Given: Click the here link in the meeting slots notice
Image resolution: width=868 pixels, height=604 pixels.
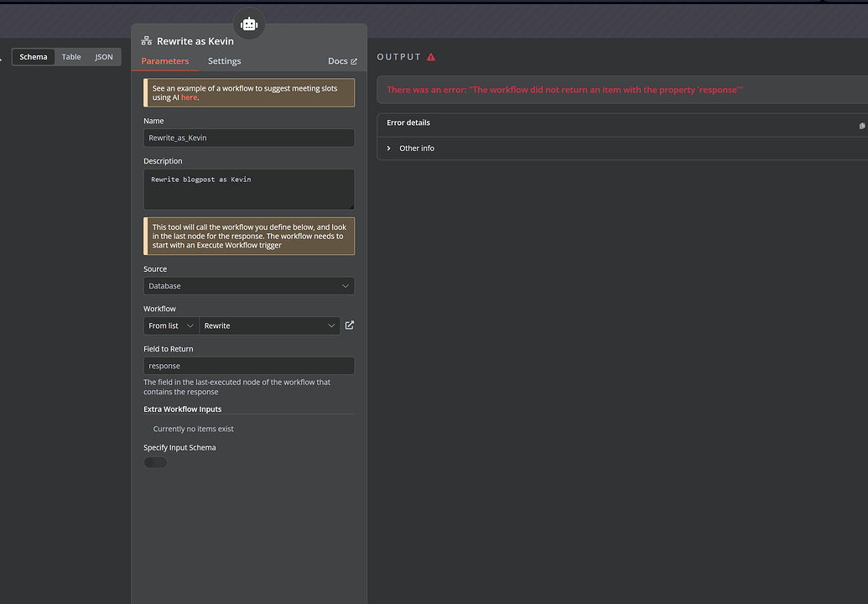Looking at the screenshot, I should [189, 97].
